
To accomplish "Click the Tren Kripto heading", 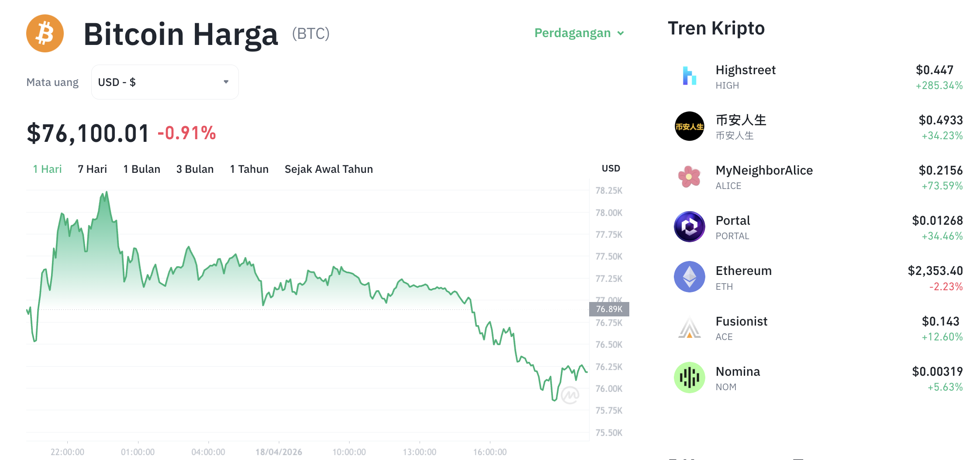I will 716,28.
